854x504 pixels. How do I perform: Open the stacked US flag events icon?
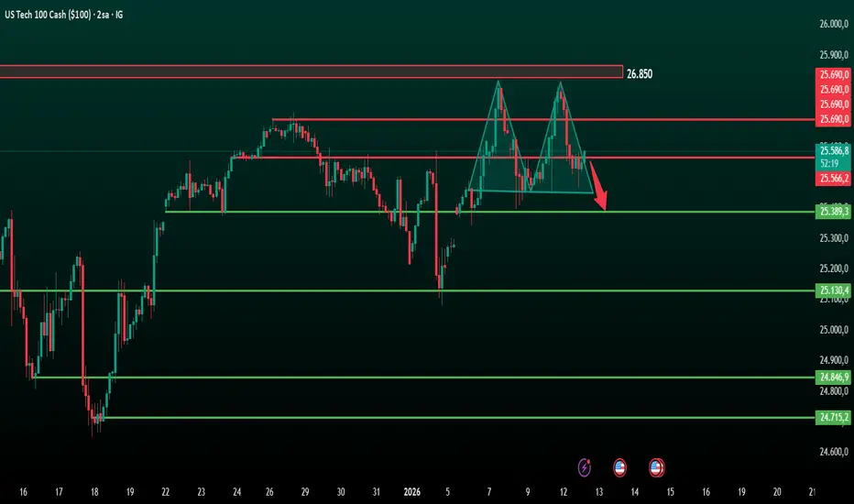(x=657, y=467)
